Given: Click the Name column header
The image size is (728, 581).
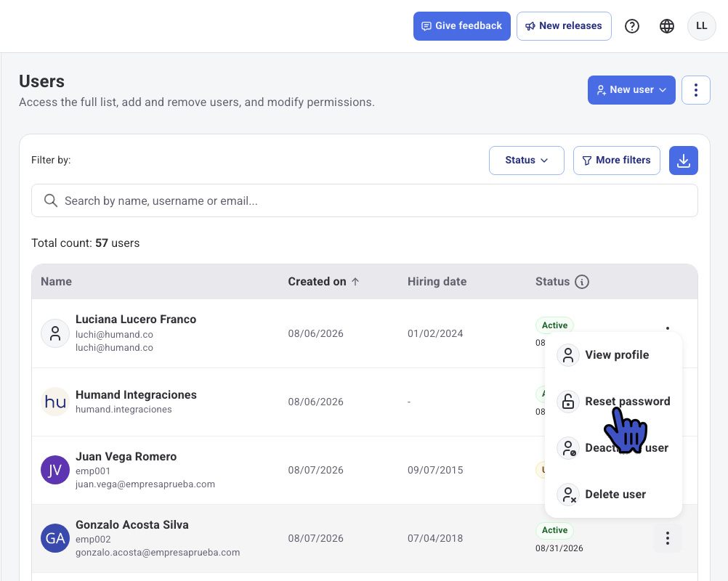Looking at the screenshot, I should coord(56,282).
